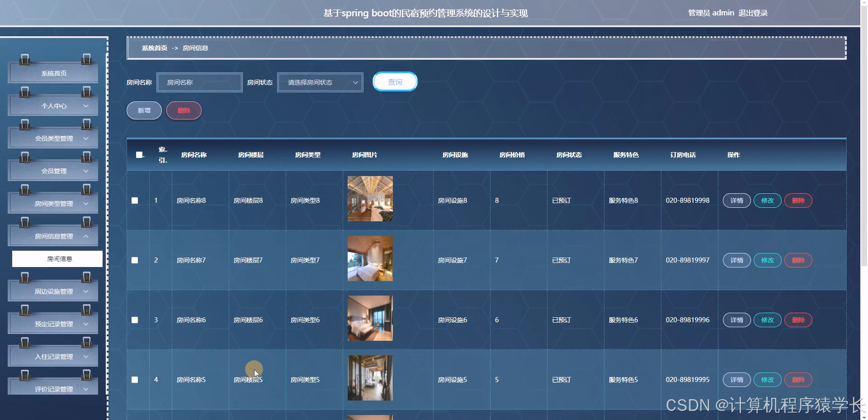Click the 服务特色7 cell

click(x=623, y=260)
